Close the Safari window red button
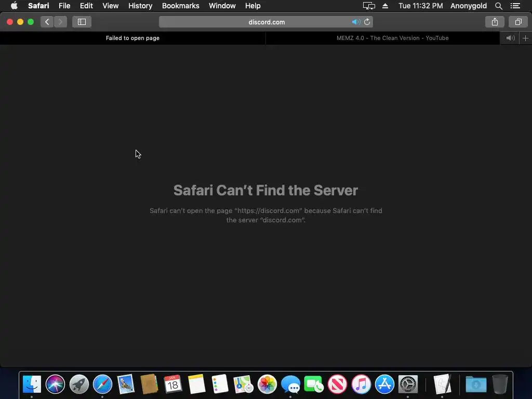 pos(10,22)
